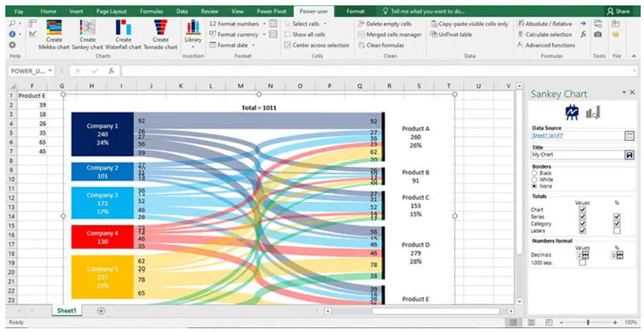Select None borders radio button

click(x=535, y=186)
